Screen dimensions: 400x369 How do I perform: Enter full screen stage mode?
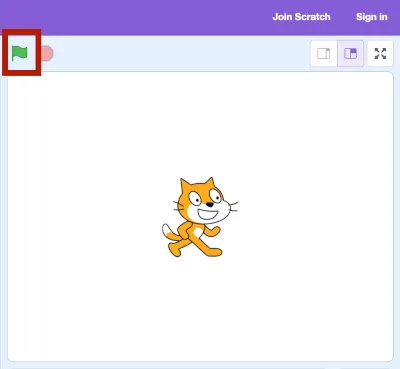380,53
